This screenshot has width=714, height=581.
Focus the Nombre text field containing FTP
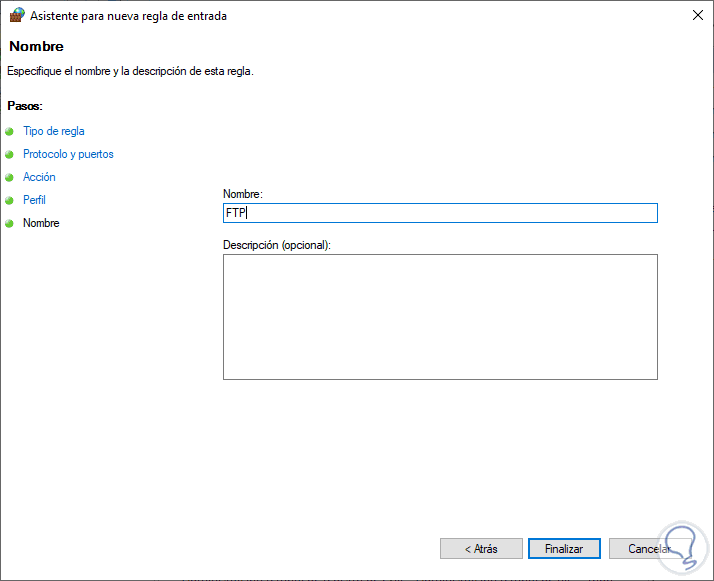[x=440, y=213]
